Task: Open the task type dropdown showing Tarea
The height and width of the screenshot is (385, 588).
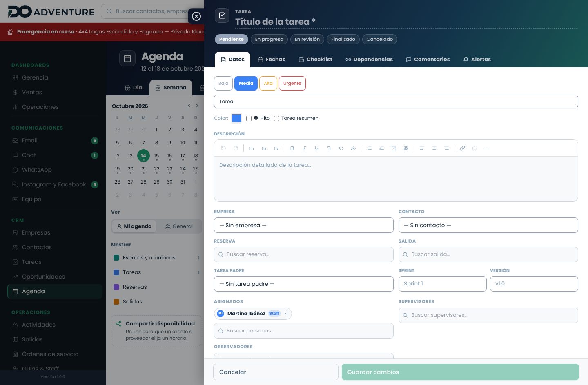Action: (396, 102)
